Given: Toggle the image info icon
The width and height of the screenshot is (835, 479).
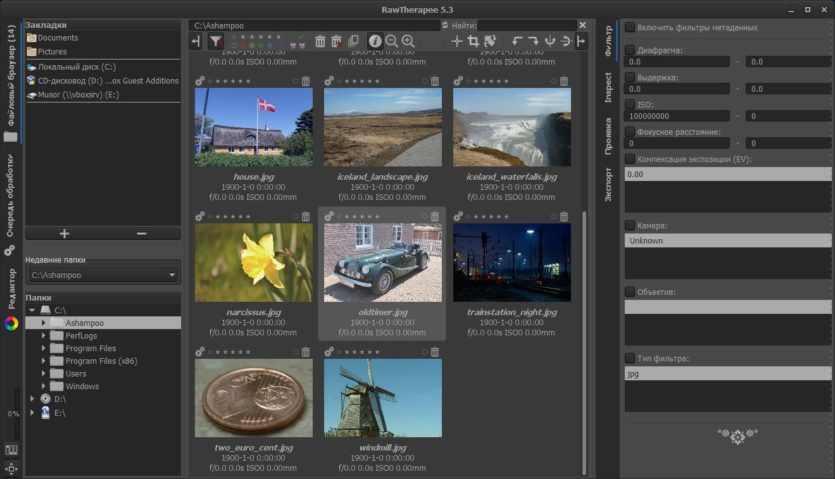Looking at the screenshot, I should 375,41.
